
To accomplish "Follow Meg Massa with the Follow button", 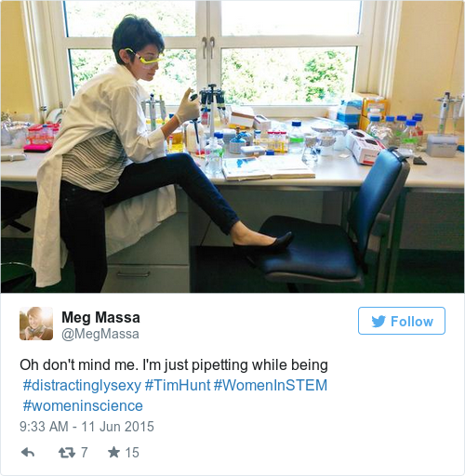I will tap(402, 321).
